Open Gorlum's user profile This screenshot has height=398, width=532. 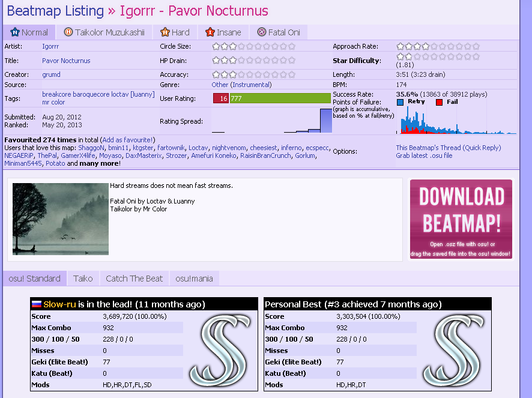tap(305, 155)
